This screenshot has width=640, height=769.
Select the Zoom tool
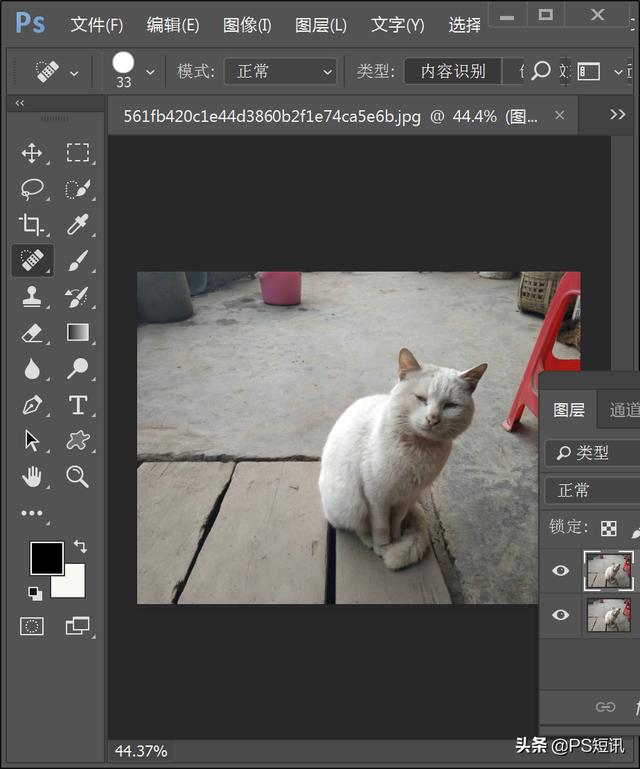77,476
